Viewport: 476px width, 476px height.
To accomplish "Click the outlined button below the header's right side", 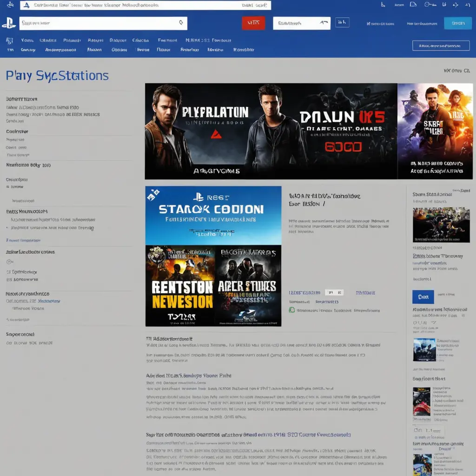I will (441, 46).
